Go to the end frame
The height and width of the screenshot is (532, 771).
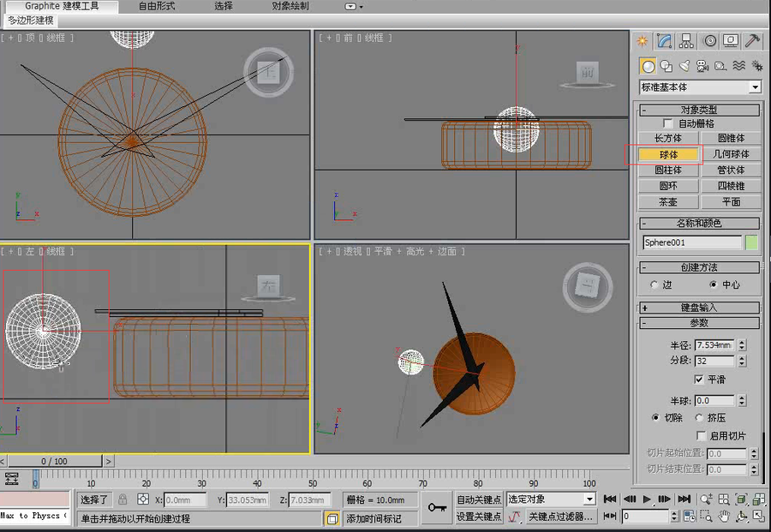click(684, 499)
